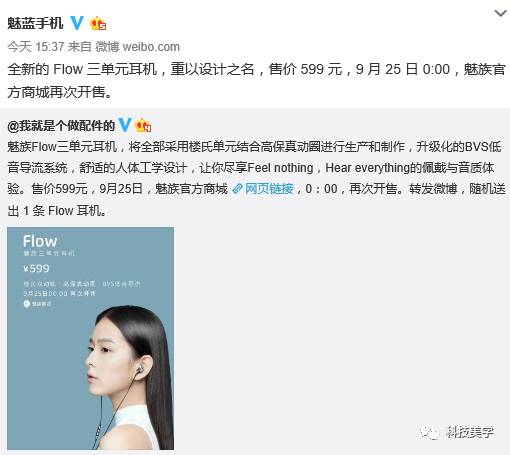Screen dimensions: 510x455
Task: Click the crown badge beside 我就是个做配件的
Action: point(143,125)
